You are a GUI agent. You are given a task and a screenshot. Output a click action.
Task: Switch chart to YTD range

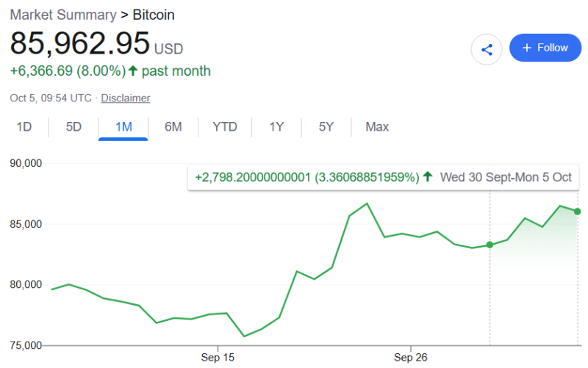coord(225,126)
